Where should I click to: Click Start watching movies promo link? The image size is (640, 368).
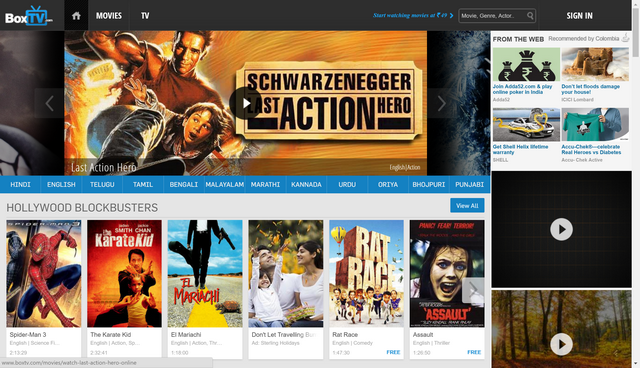point(410,16)
